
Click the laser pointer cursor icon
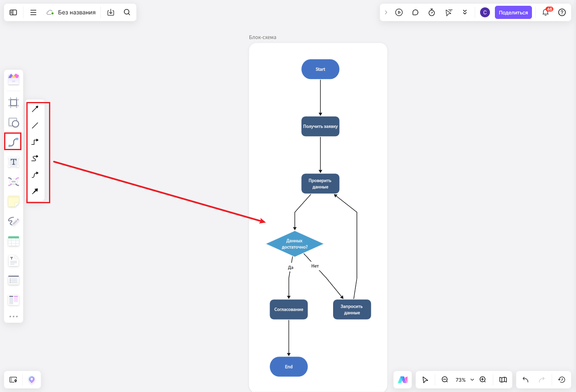point(449,12)
